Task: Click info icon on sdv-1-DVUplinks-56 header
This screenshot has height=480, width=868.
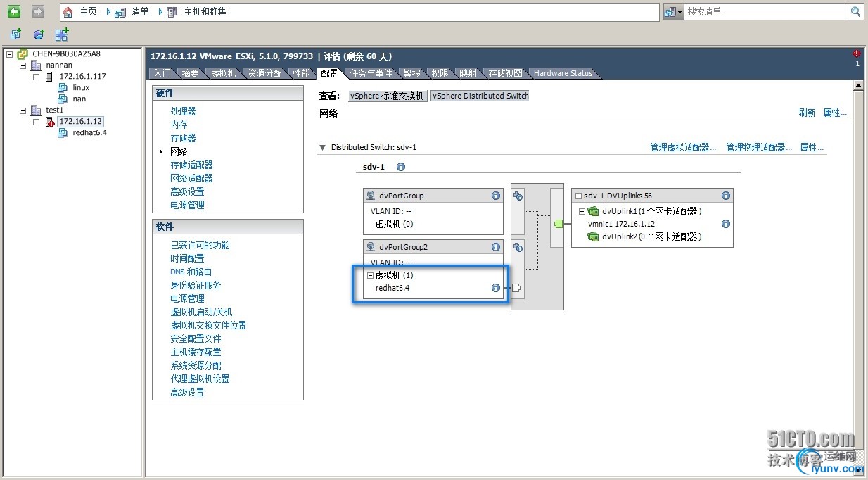Action: point(726,196)
